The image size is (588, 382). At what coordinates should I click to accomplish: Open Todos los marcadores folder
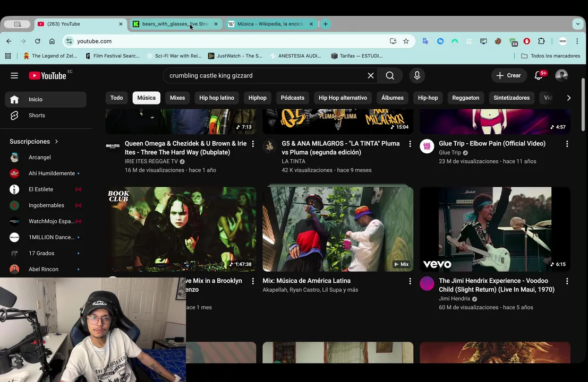coord(550,56)
